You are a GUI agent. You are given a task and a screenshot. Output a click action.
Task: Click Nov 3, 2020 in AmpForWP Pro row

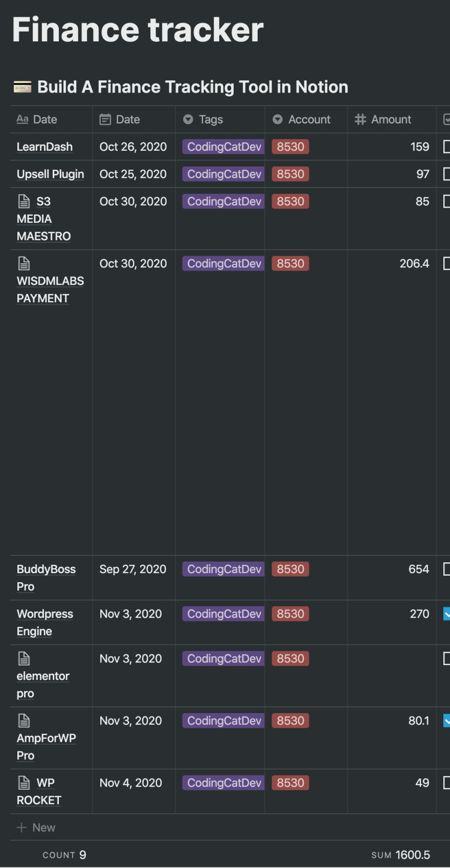[131, 721]
